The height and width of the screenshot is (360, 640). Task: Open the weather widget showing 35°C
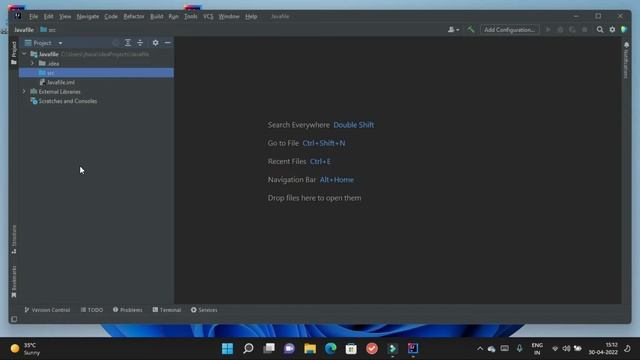click(25, 349)
